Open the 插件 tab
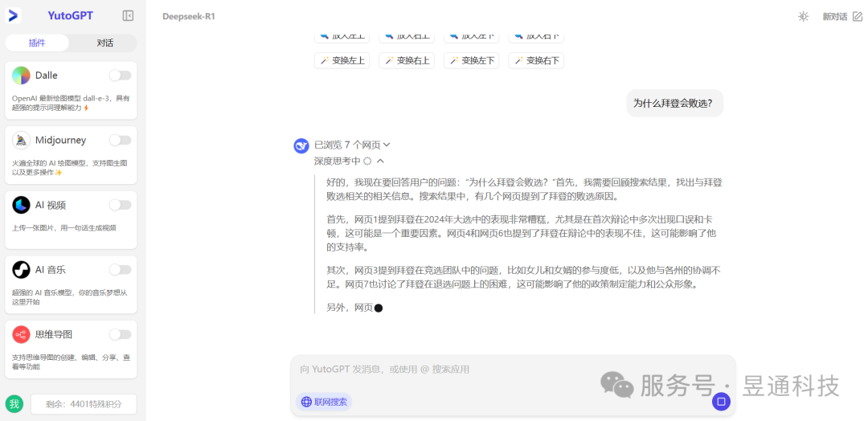 [x=37, y=43]
